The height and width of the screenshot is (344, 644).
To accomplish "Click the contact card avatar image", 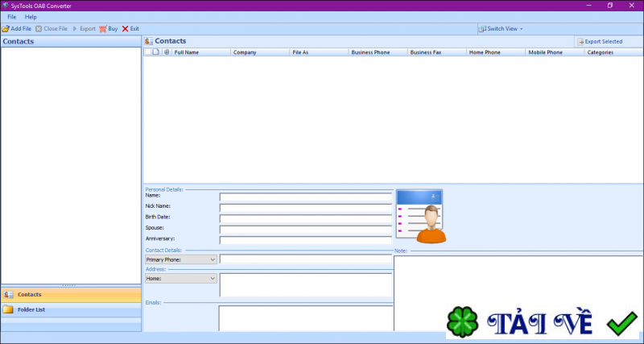I will tap(421, 216).
